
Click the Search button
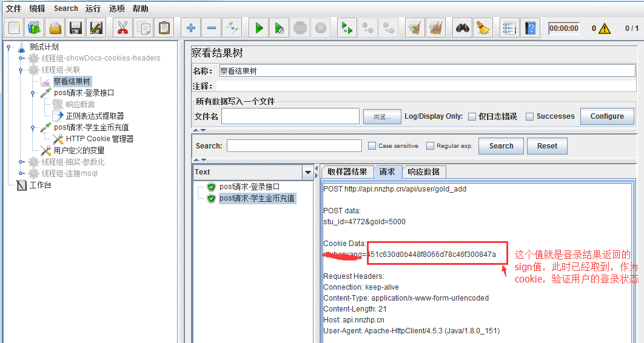point(501,146)
